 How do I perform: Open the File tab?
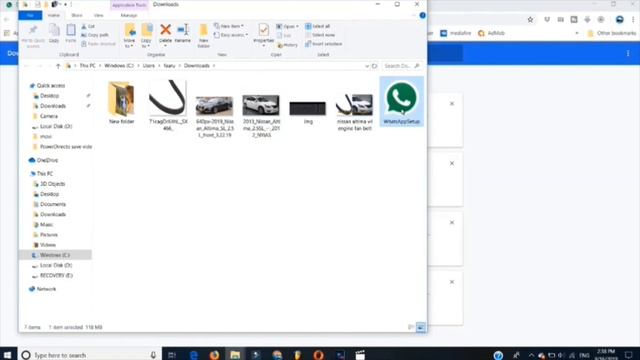[30, 16]
